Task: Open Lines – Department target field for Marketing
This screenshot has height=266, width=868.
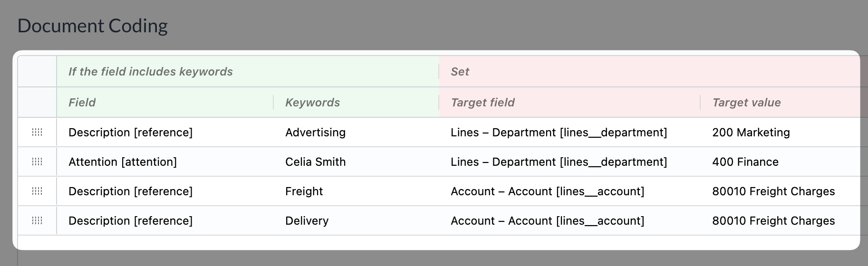Action: click(x=569, y=132)
